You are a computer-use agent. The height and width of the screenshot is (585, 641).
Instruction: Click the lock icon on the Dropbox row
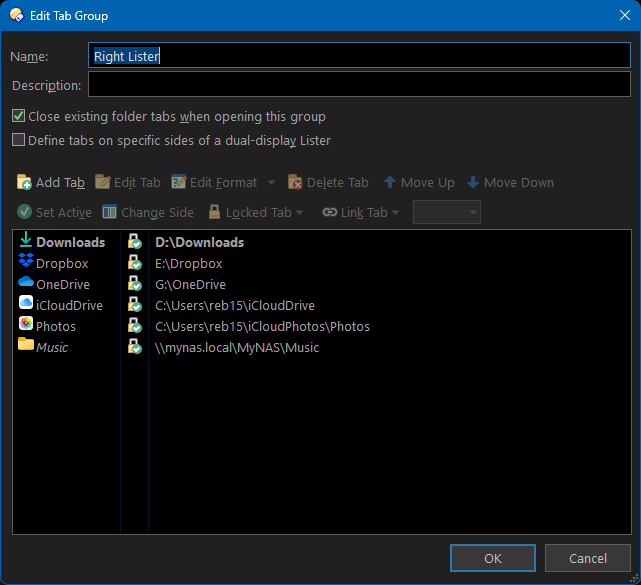[134, 262]
